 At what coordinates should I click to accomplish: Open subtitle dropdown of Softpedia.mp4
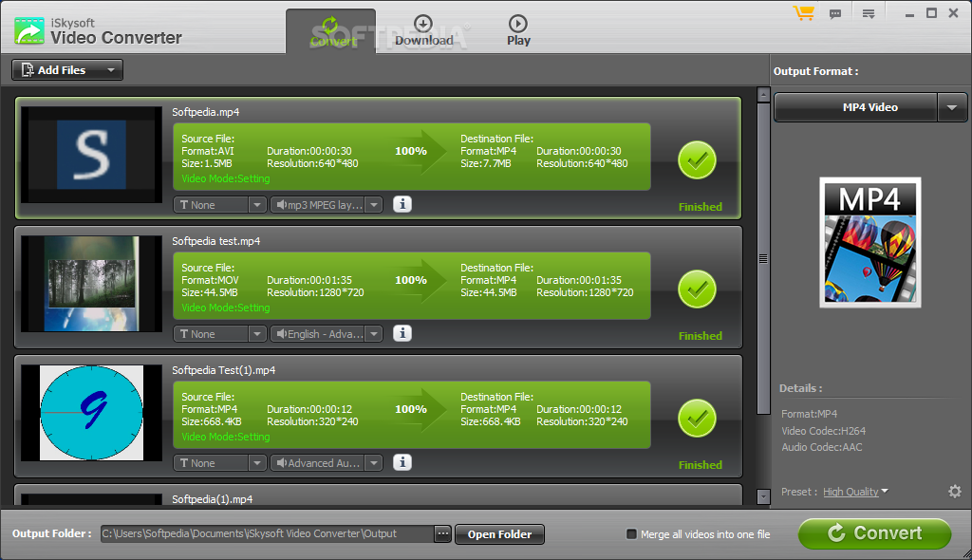point(256,205)
